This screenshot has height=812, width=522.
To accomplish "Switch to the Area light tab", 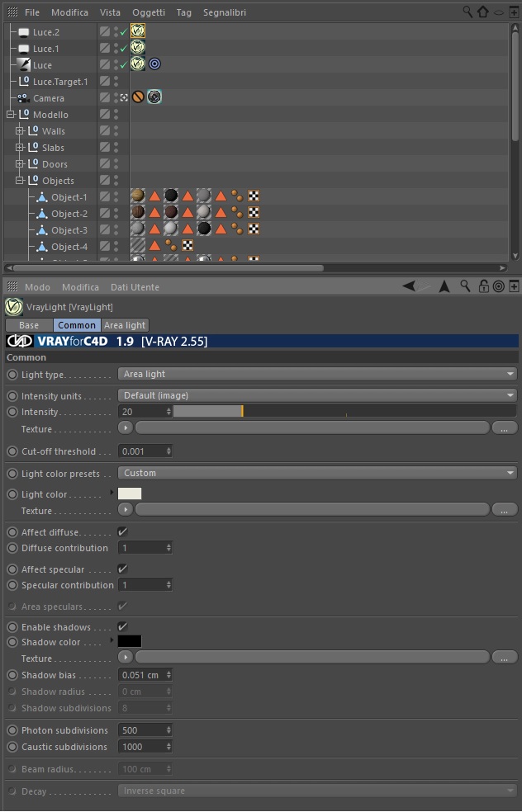I will click(x=125, y=325).
